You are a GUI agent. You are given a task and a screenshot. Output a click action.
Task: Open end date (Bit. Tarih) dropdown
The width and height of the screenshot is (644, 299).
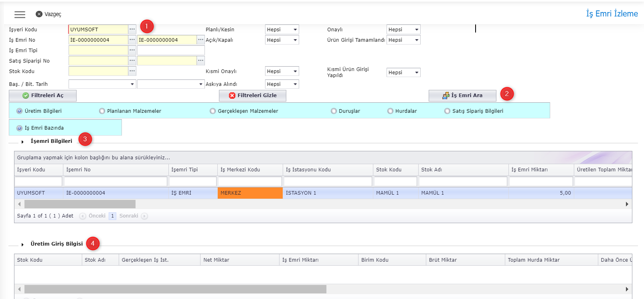pyautogui.click(x=201, y=84)
